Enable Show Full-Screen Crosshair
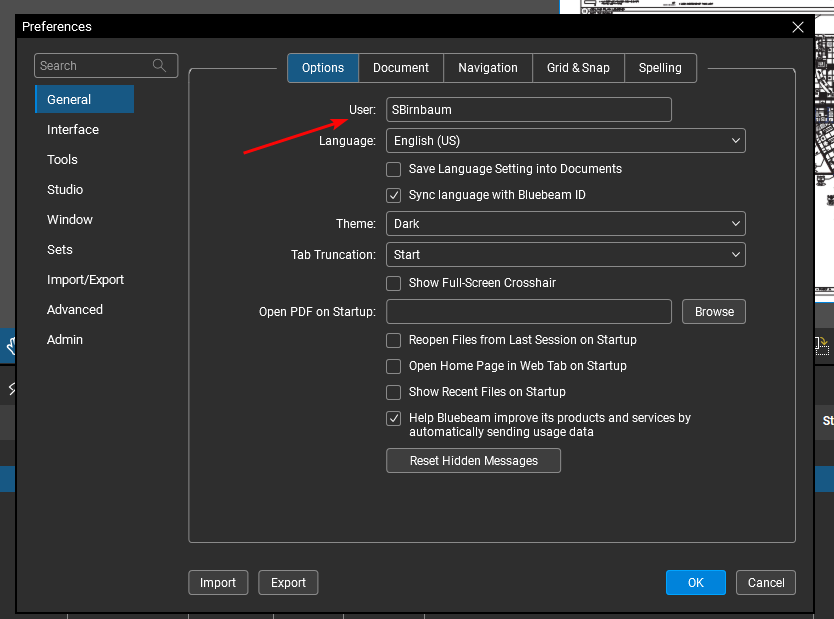Screen dimensions: 834x619 pyautogui.click(x=394, y=283)
